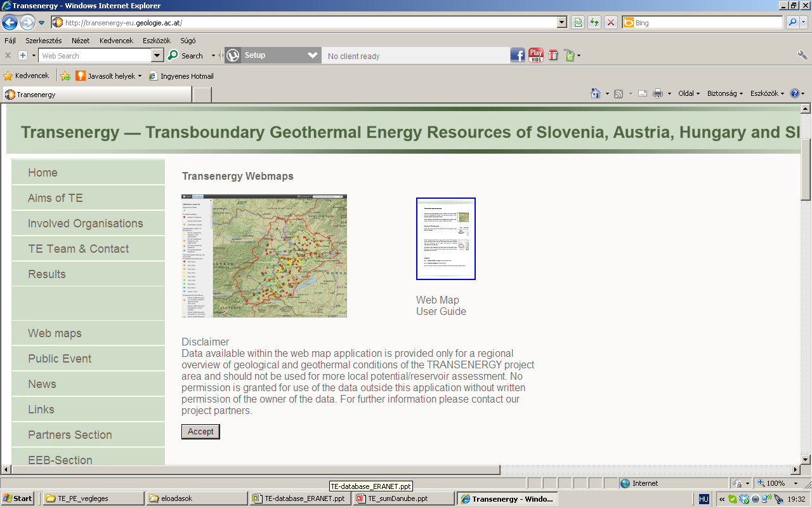Open the Fájl menu
Image resolution: width=812 pixels, height=508 pixels.
click(10, 41)
